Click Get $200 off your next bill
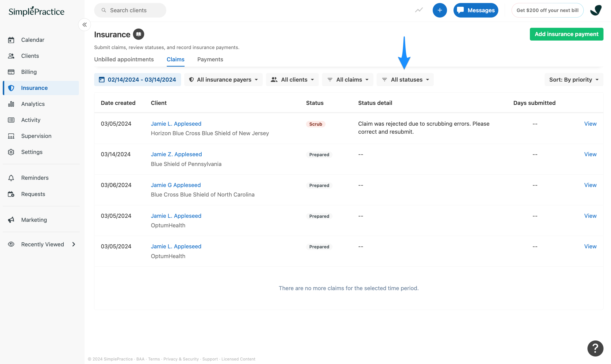The width and height of the screenshot is (611, 364). [547, 10]
